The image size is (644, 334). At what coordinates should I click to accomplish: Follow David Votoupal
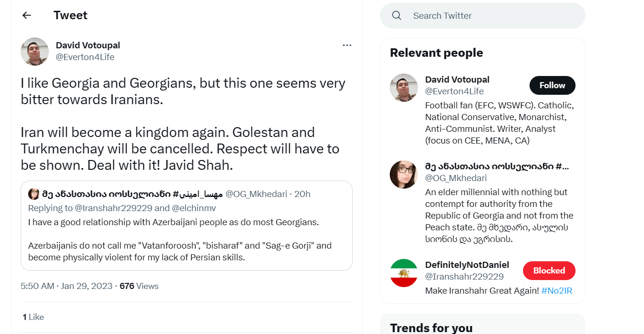click(552, 85)
